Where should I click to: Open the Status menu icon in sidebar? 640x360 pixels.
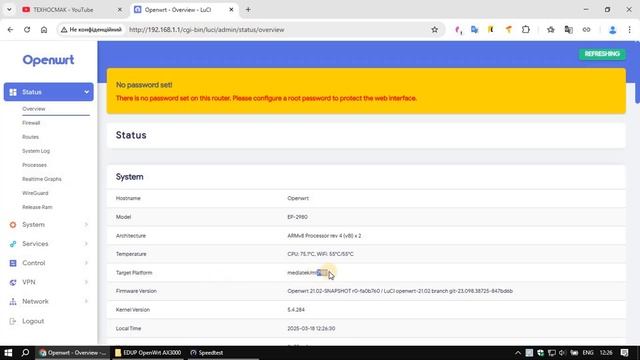(13, 92)
